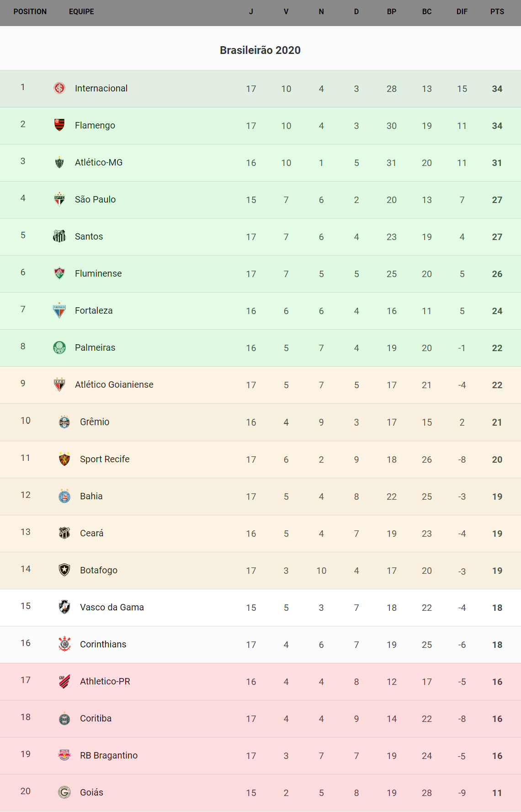521x812 pixels.
Task: Click Fluminense's points value 26
Action: click(x=497, y=274)
